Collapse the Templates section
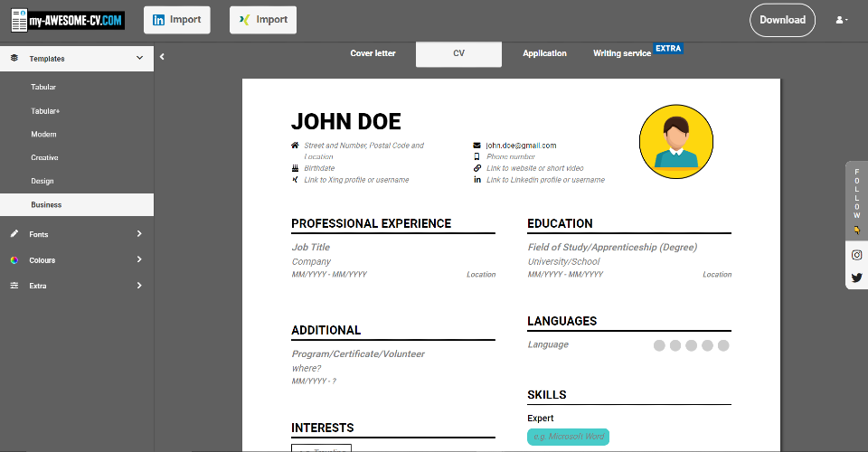This screenshot has height=452, width=868. pos(139,59)
